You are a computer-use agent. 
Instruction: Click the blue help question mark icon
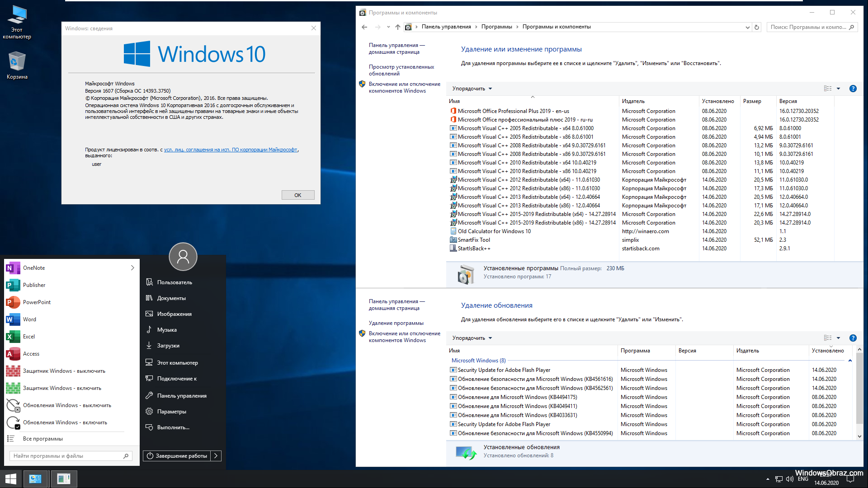point(853,89)
